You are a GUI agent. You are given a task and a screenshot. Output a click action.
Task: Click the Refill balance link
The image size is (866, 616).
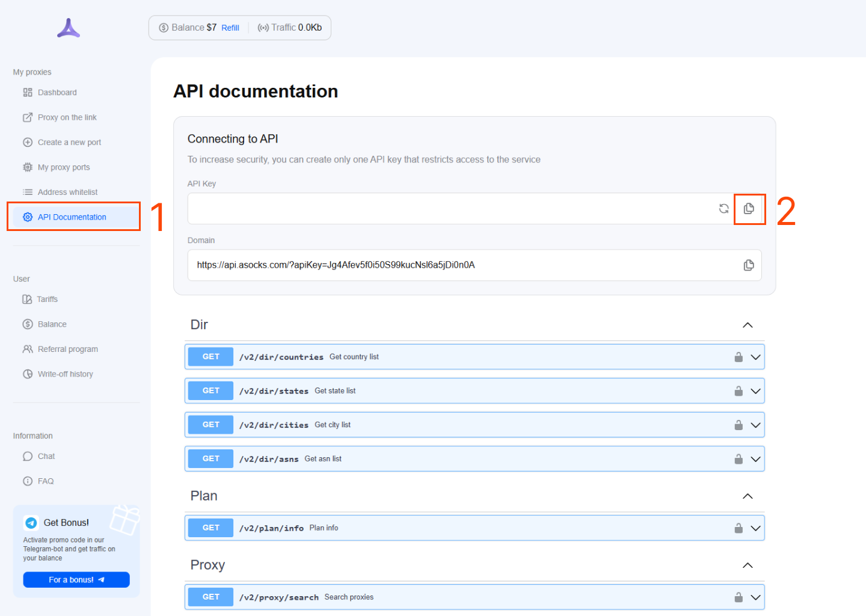(x=230, y=28)
